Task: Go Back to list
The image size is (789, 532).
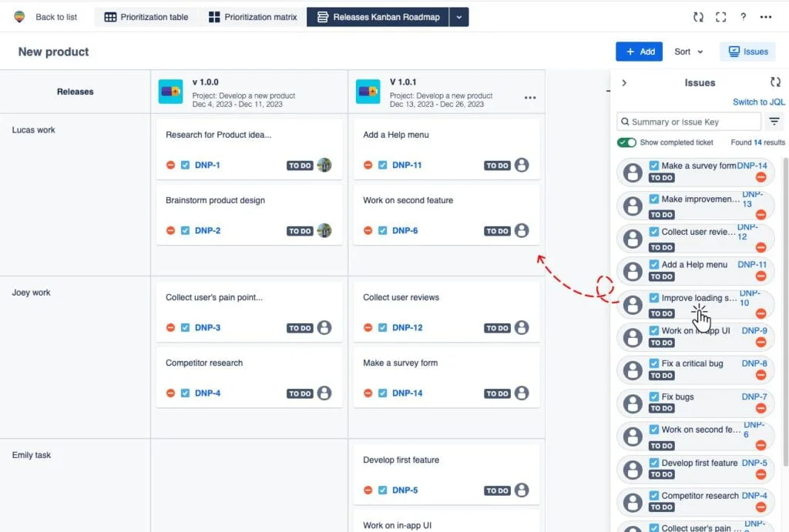Action: 55,17
